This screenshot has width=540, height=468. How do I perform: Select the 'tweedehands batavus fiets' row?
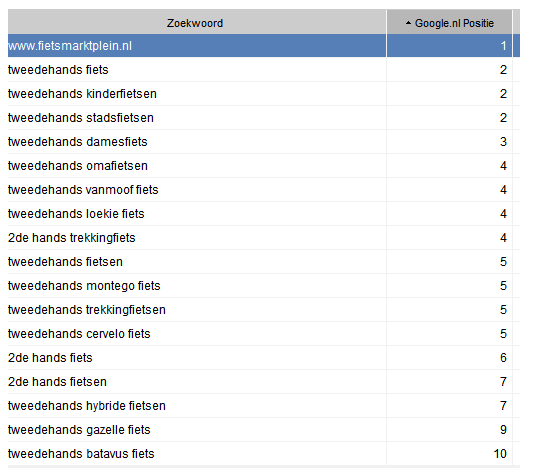click(x=264, y=454)
